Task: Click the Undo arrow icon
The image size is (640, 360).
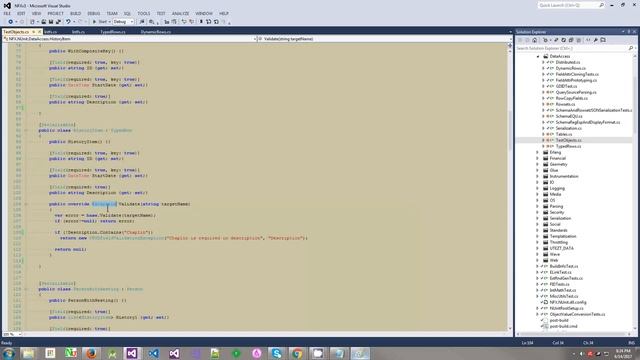Action: pos(68,22)
